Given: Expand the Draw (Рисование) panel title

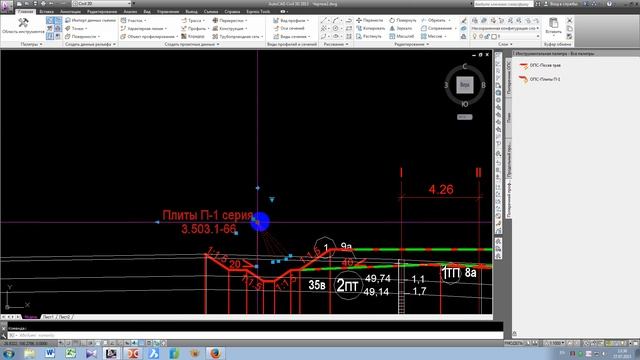Looking at the screenshot, I should tap(336, 44).
